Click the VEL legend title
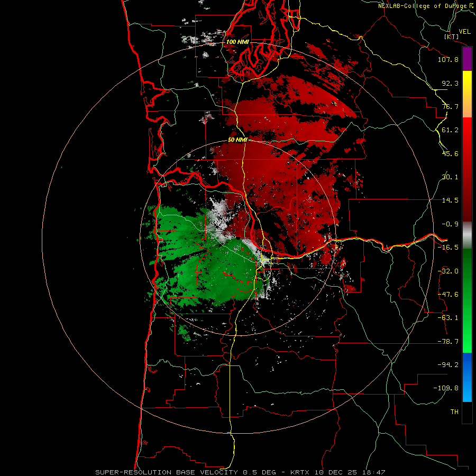This screenshot has height=476, width=476. point(464,31)
